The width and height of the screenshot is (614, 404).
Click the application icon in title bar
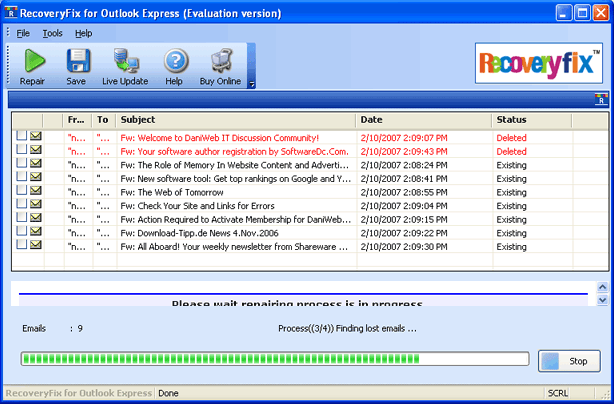11,13
